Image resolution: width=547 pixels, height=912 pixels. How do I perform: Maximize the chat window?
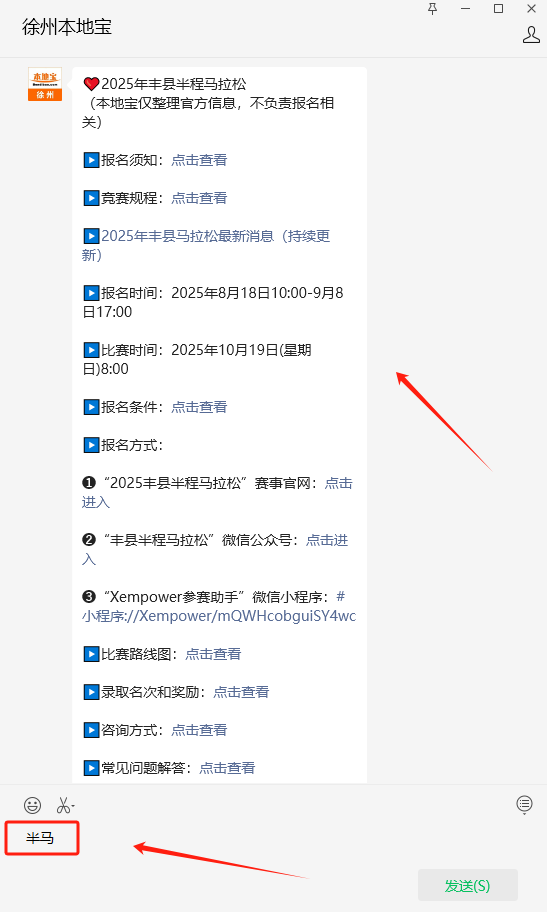pyautogui.click(x=498, y=8)
